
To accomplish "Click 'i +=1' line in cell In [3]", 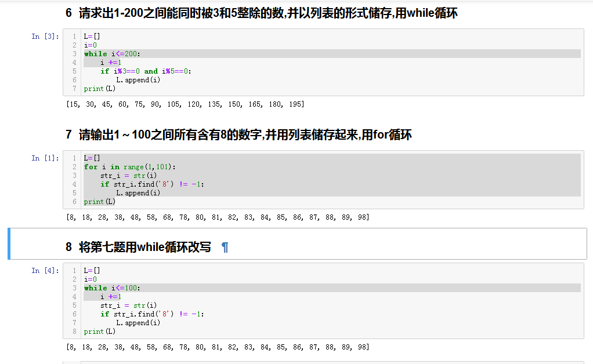I will pos(111,62).
